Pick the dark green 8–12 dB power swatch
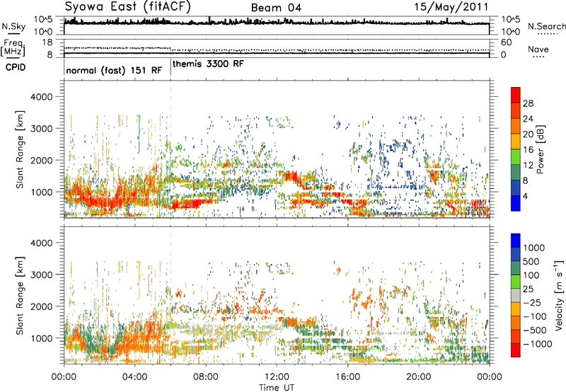 (x=516, y=173)
